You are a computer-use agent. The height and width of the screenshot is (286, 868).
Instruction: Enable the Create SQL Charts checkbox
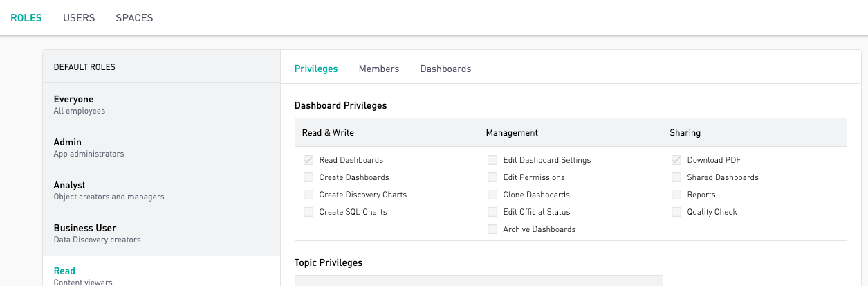click(308, 212)
